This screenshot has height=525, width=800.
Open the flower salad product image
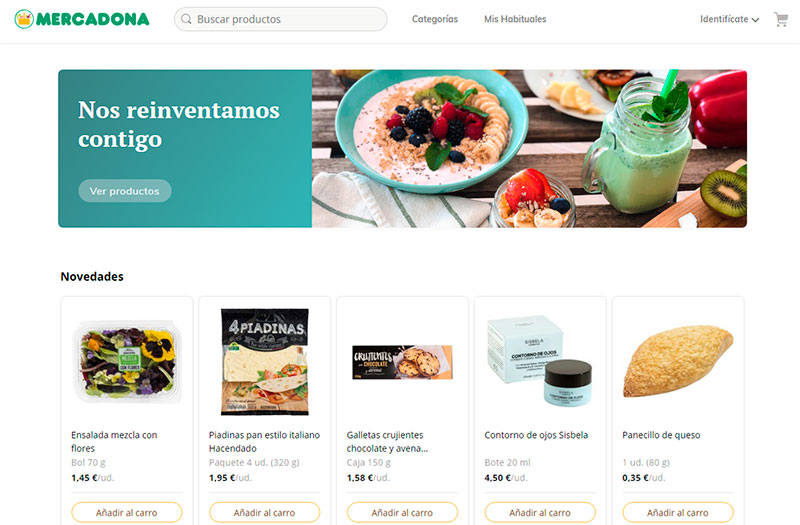(127, 362)
